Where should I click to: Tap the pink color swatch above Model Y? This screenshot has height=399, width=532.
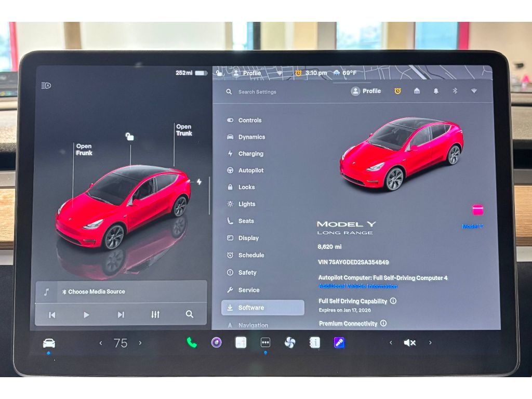click(477, 210)
